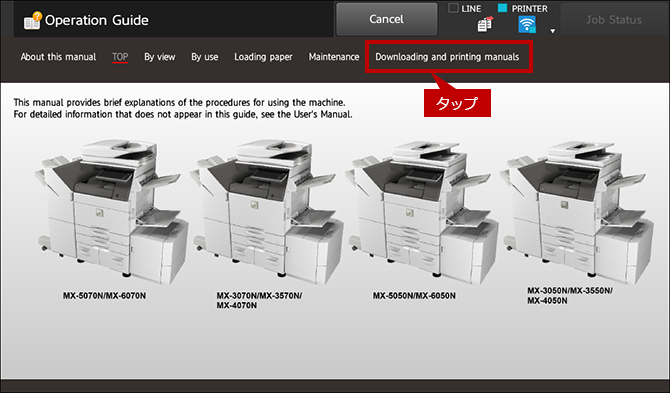Switch to the By view tab
The width and height of the screenshot is (670, 393).
pyautogui.click(x=159, y=57)
